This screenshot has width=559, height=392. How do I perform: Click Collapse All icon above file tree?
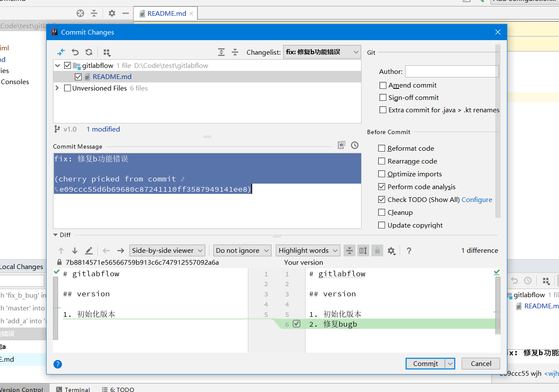click(x=235, y=52)
